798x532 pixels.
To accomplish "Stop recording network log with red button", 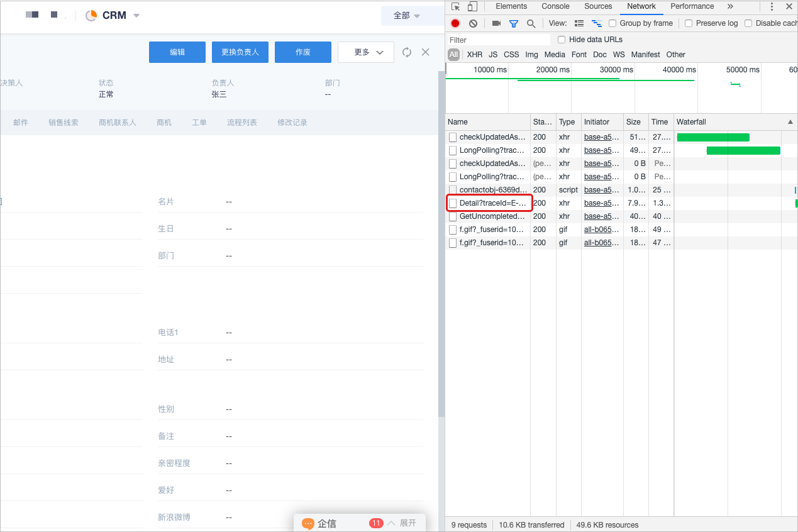I will (455, 23).
